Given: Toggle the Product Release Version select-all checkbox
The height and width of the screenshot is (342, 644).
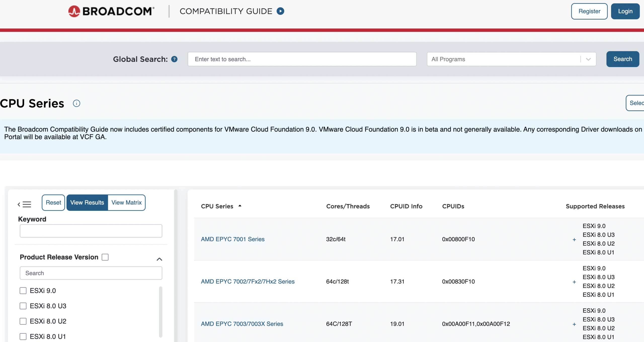Looking at the screenshot, I should (105, 257).
